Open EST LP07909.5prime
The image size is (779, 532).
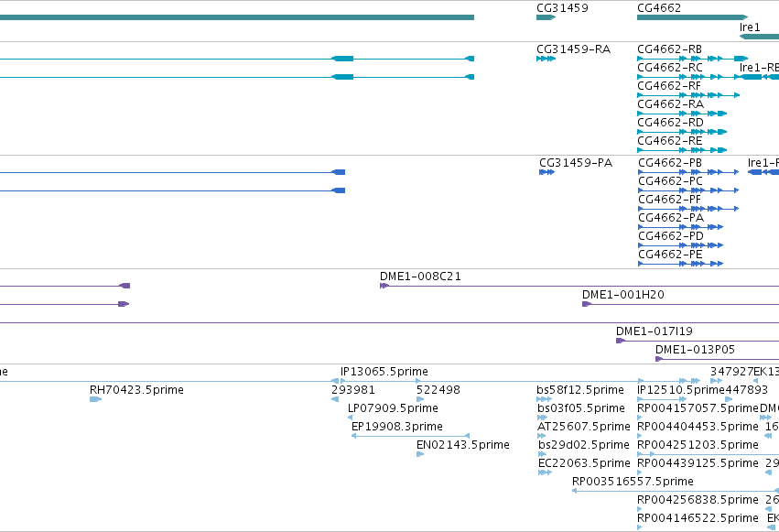(393, 408)
